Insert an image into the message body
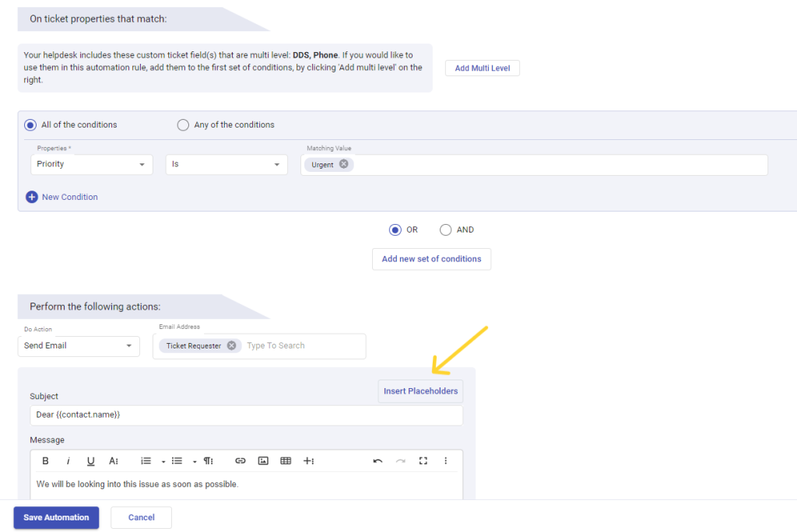Viewport: 797px width, 532px height. click(x=263, y=460)
